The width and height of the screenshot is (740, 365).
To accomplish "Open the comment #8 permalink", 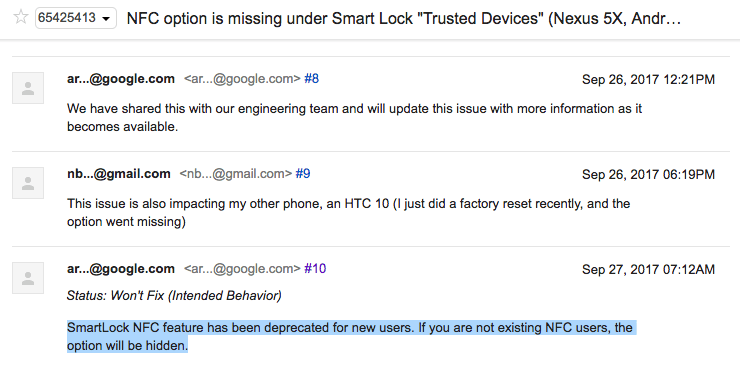I will click(311, 79).
